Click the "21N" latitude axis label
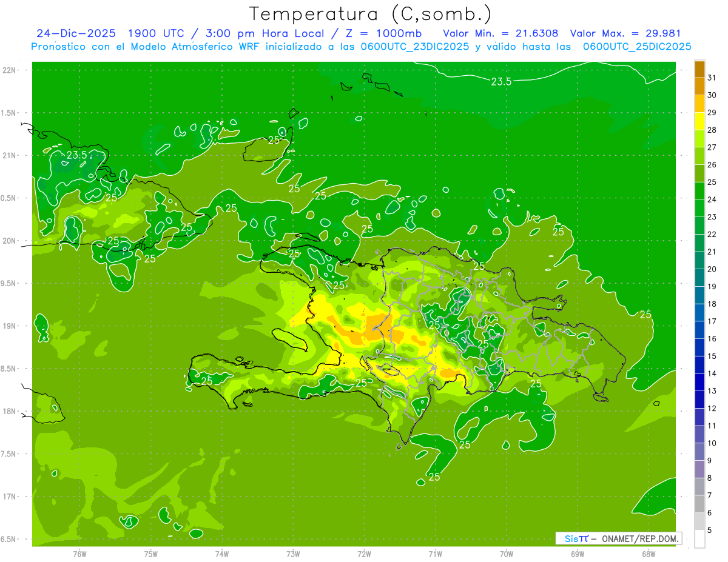The width and height of the screenshot is (728, 562). click(10, 155)
